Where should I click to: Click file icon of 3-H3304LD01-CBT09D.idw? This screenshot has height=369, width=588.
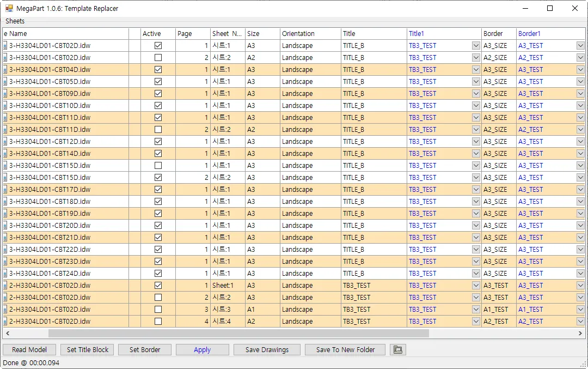5,94
